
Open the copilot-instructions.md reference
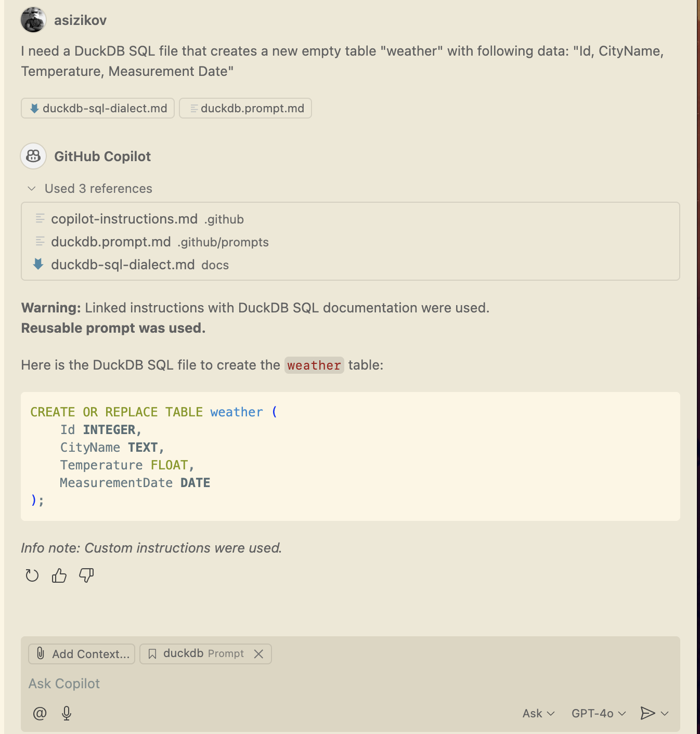124,219
